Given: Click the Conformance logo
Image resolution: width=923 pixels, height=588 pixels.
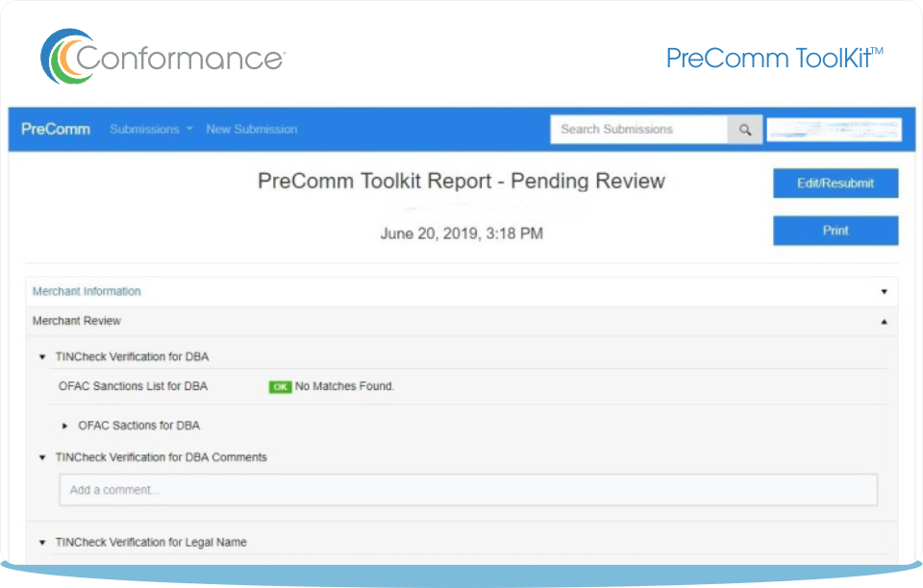Looking at the screenshot, I should (163, 57).
